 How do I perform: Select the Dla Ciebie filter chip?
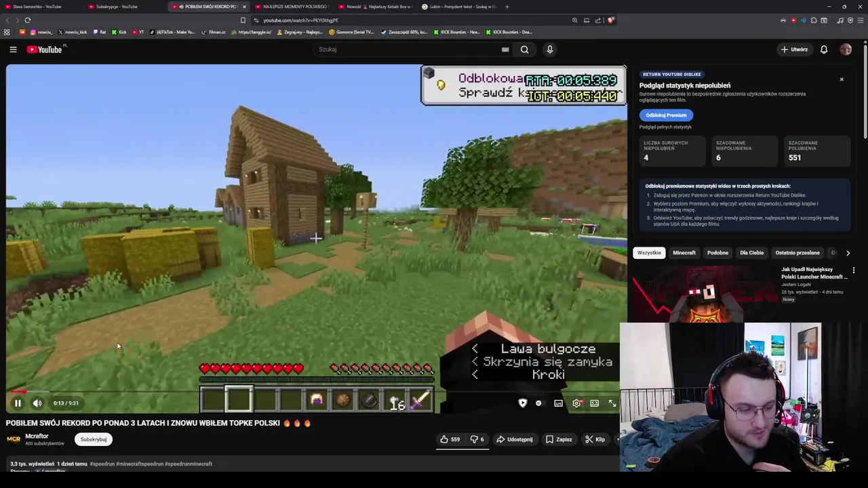(x=751, y=253)
